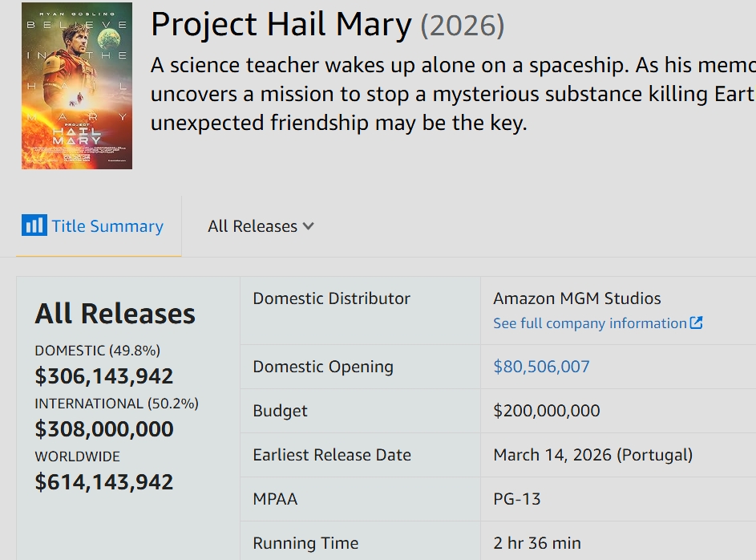The width and height of the screenshot is (756, 560).
Task: Select the domestic gross $306,143,942 figure
Action: [104, 376]
